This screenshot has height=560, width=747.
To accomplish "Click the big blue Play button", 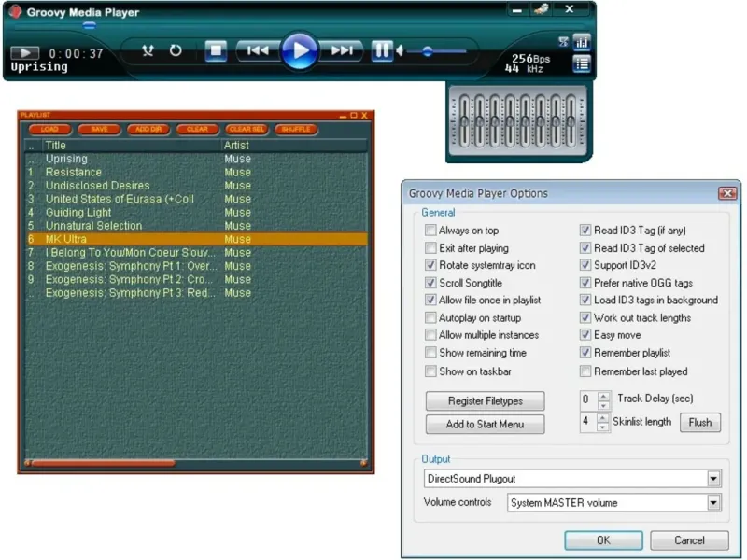I will 299,50.
